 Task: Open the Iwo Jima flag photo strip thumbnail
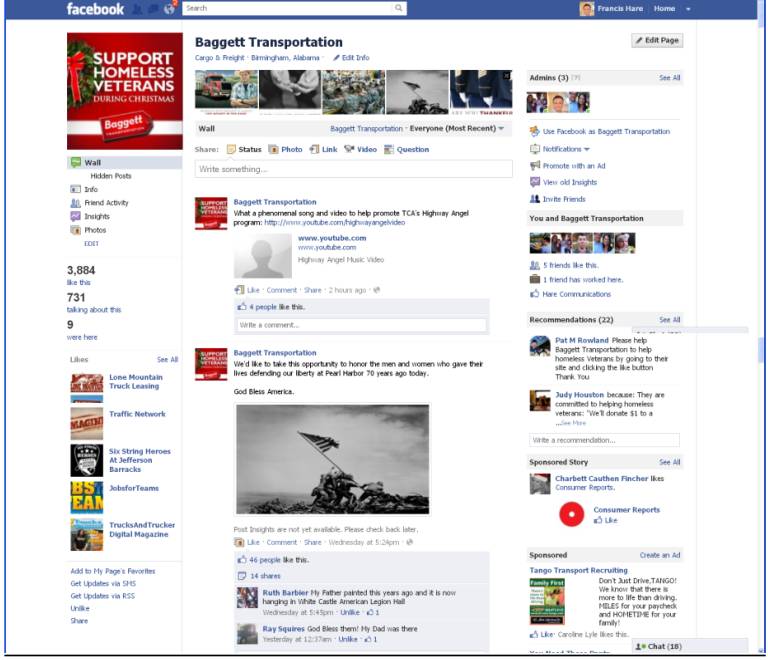pos(417,92)
